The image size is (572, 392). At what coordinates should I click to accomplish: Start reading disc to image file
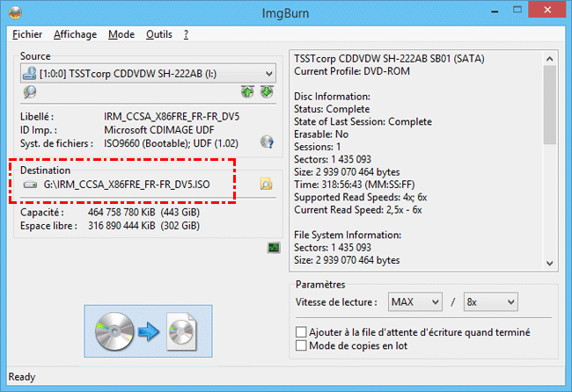coord(147,331)
